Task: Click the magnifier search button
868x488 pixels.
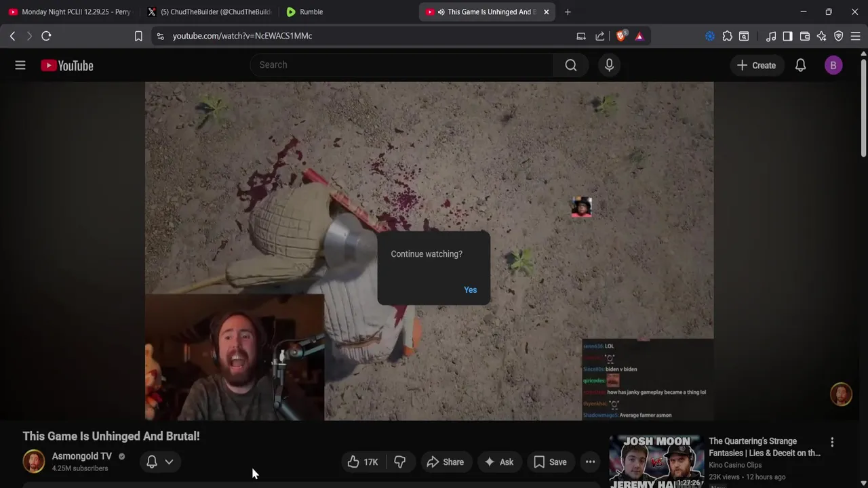Action: (x=571, y=65)
